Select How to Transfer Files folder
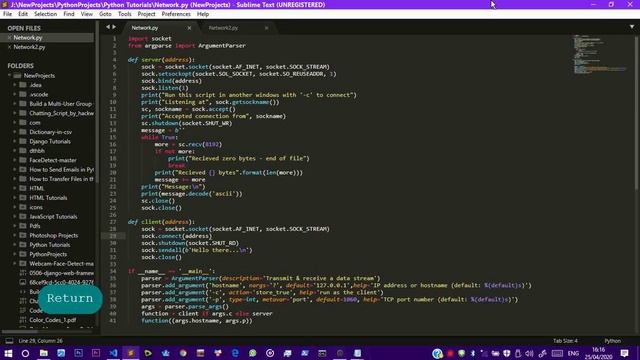Image resolution: width=640 pixels, height=360 pixels. tap(62, 179)
